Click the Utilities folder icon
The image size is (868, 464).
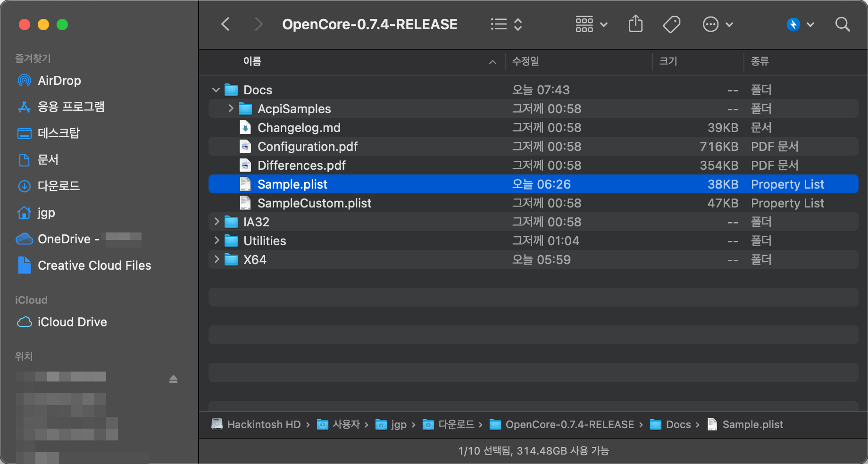[231, 240]
